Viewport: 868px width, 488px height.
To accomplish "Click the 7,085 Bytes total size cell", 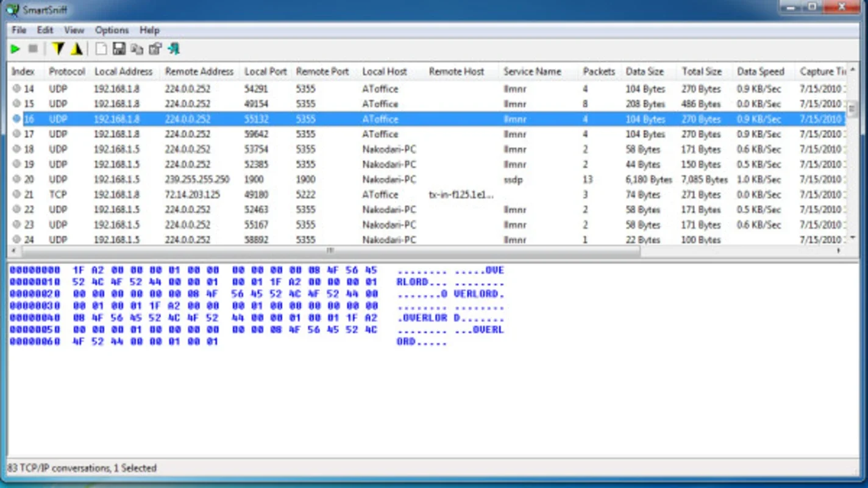I will (x=705, y=179).
